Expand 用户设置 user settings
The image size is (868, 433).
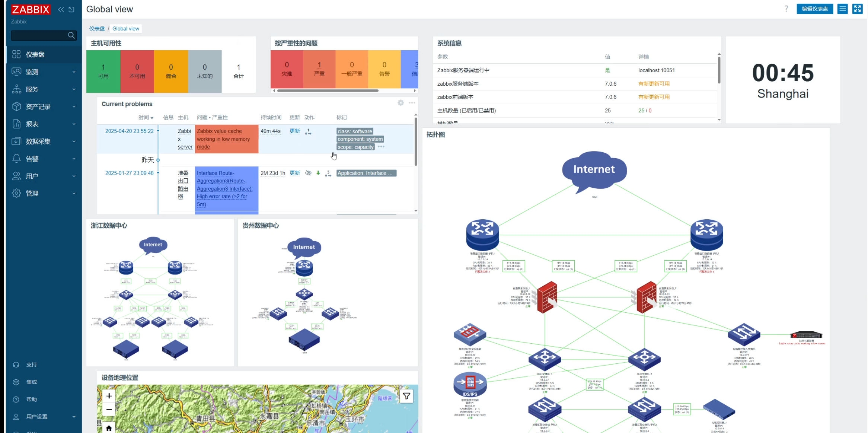[44, 417]
